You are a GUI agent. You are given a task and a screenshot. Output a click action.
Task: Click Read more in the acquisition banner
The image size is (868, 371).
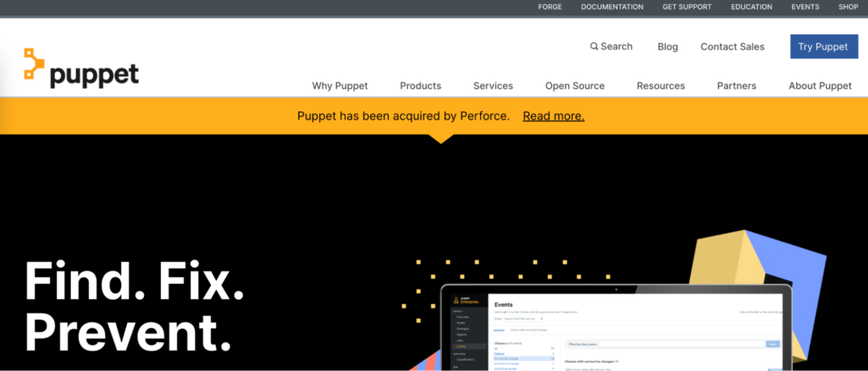tap(553, 116)
